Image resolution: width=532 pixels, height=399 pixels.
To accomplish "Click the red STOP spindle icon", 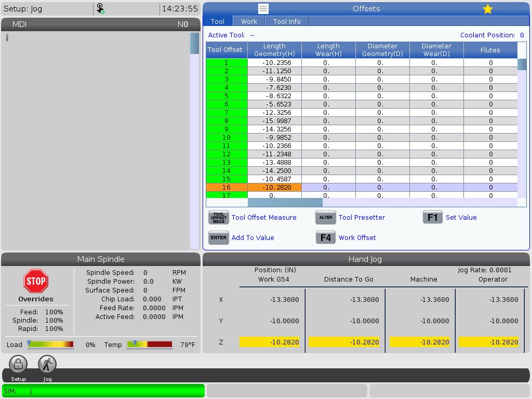I will [x=36, y=281].
